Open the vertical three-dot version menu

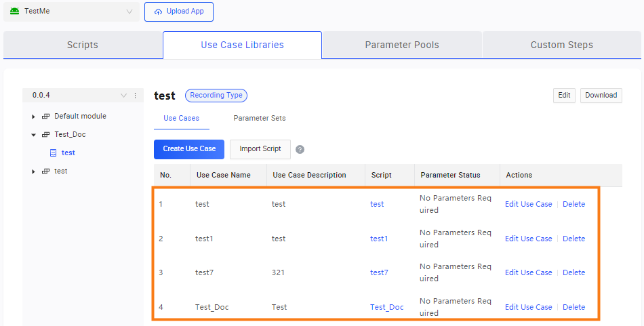tap(135, 96)
